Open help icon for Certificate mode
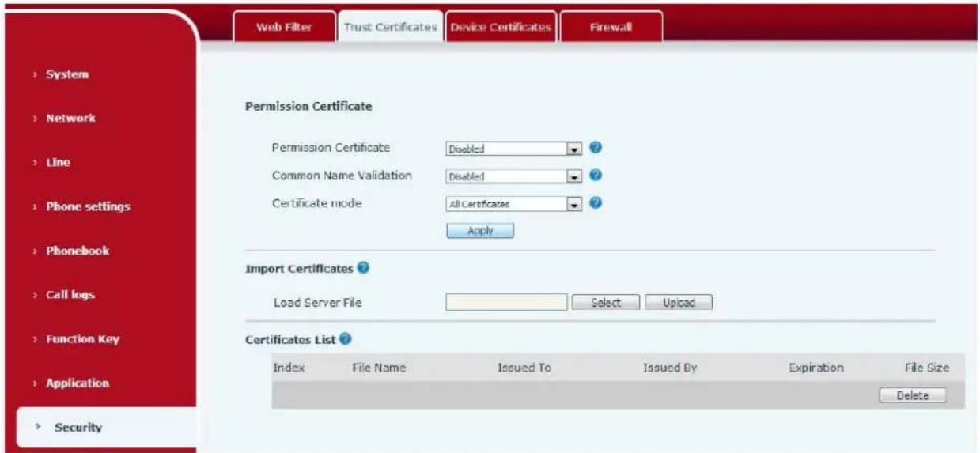The image size is (980, 453). coord(597,203)
